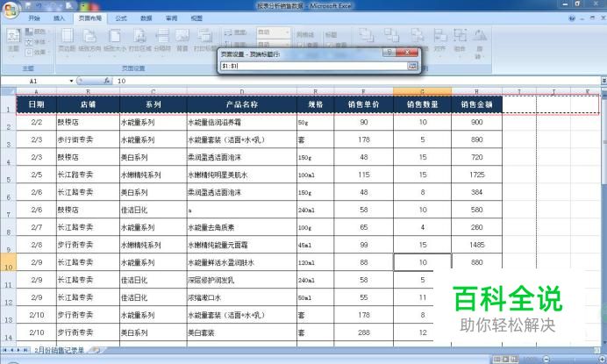Image resolution: width=607 pixels, height=364 pixels.
Task: Click the select-all corner of the sheet
Action: coord(8,91)
